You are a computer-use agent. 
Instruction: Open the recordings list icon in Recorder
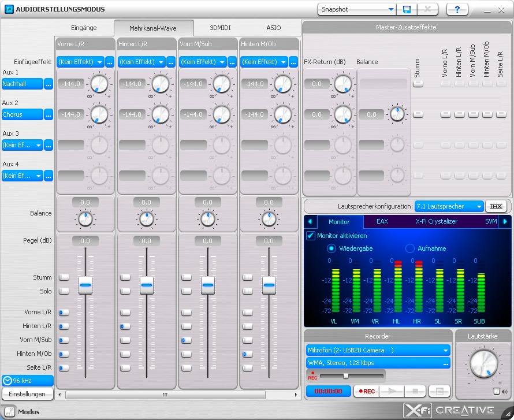pos(439,391)
